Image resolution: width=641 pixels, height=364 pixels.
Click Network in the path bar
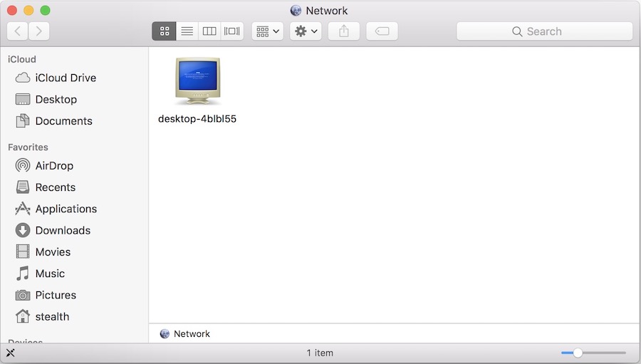[192, 334]
